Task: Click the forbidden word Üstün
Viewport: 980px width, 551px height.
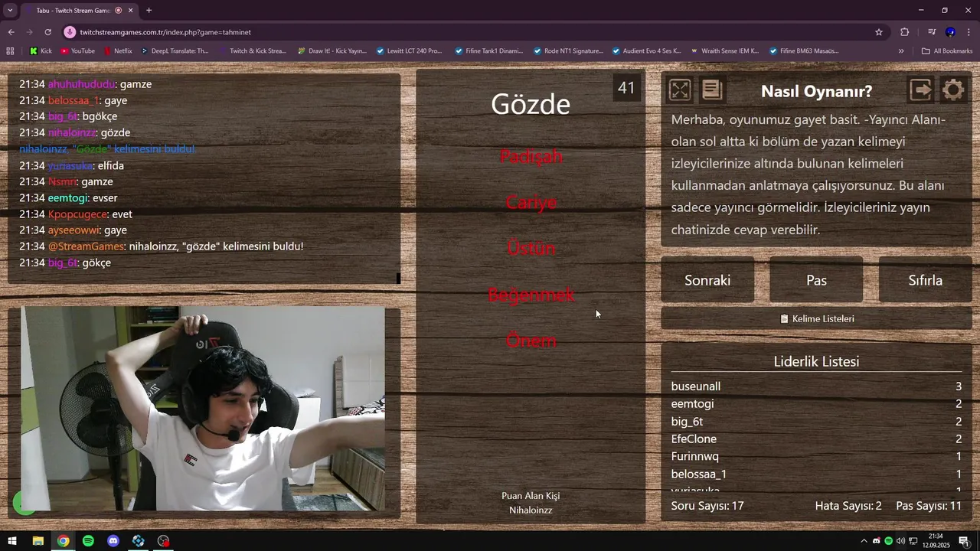Action: pyautogui.click(x=531, y=248)
